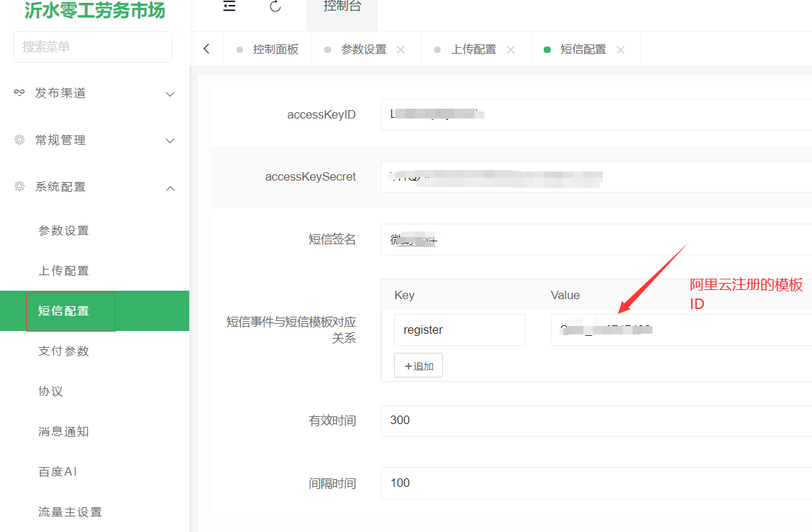This screenshot has width=812, height=532.
Task: Click the 搜索菜单 search field
Action: tap(92, 47)
